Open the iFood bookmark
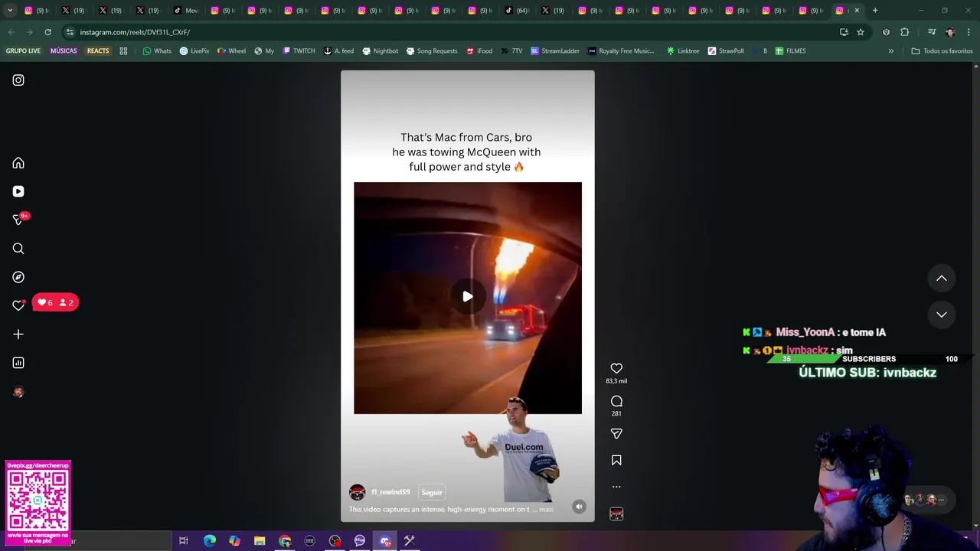The width and height of the screenshot is (980, 551). coord(479,51)
